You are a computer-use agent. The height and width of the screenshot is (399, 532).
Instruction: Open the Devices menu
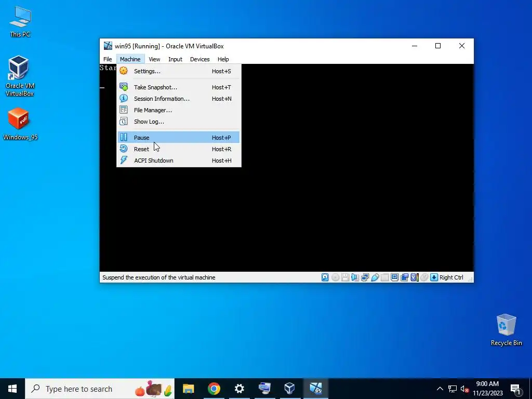[199, 59]
